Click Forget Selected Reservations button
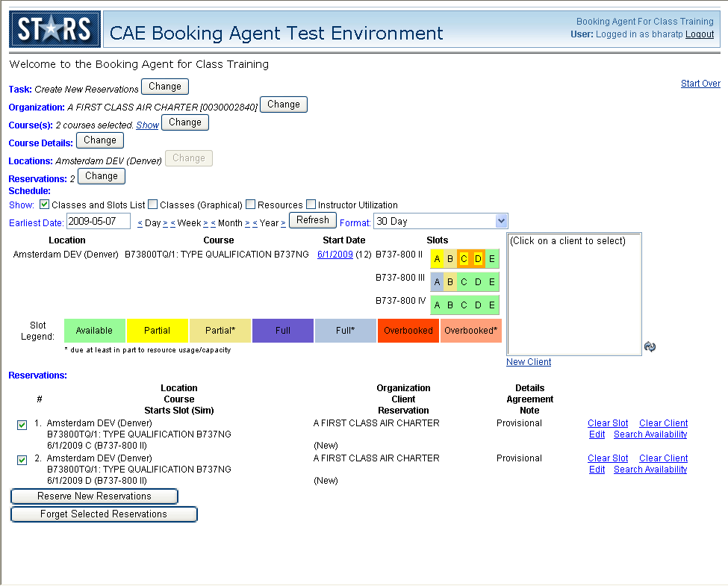Image resolution: width=728 pixels, height=586 pixels. (x=104, y=514)
